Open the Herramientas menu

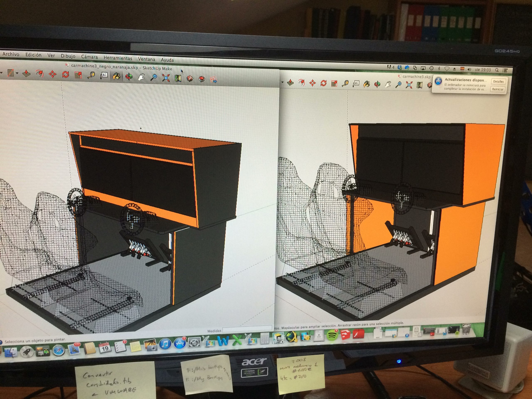point(118,58)
